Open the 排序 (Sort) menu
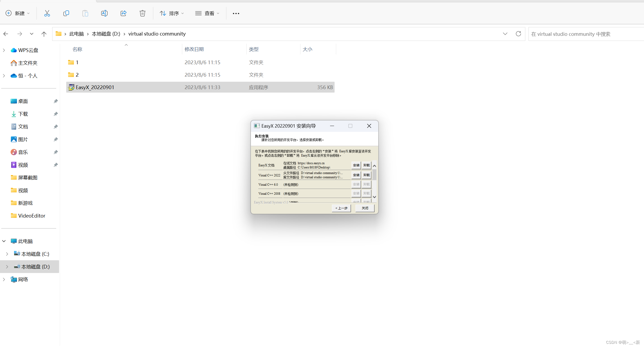This screenshot has width=644, height=347. tap(172, 13)
